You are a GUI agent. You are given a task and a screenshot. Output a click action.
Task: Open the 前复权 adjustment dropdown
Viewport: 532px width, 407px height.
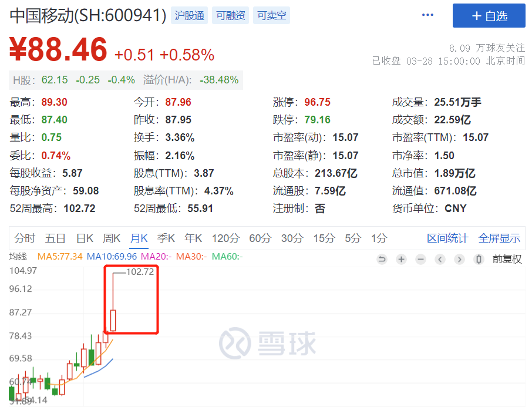[x=507, y=260]
